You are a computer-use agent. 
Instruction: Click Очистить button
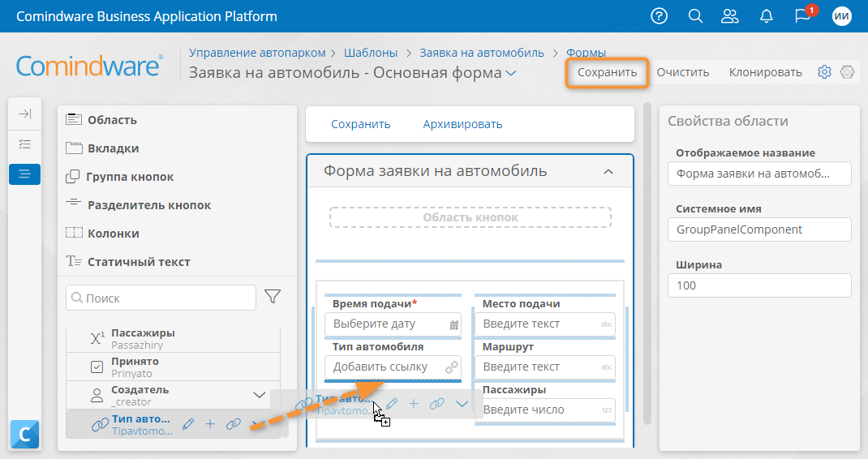(682, 72)
